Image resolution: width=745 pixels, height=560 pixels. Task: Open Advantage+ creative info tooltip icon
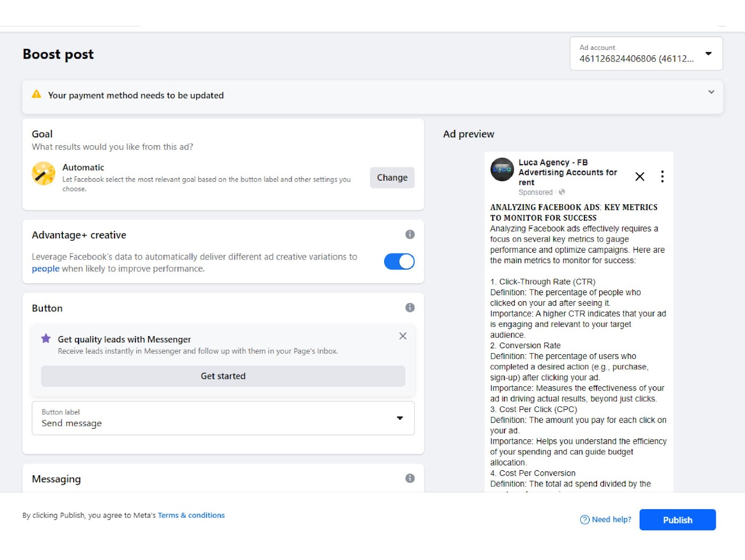[410, 235]
